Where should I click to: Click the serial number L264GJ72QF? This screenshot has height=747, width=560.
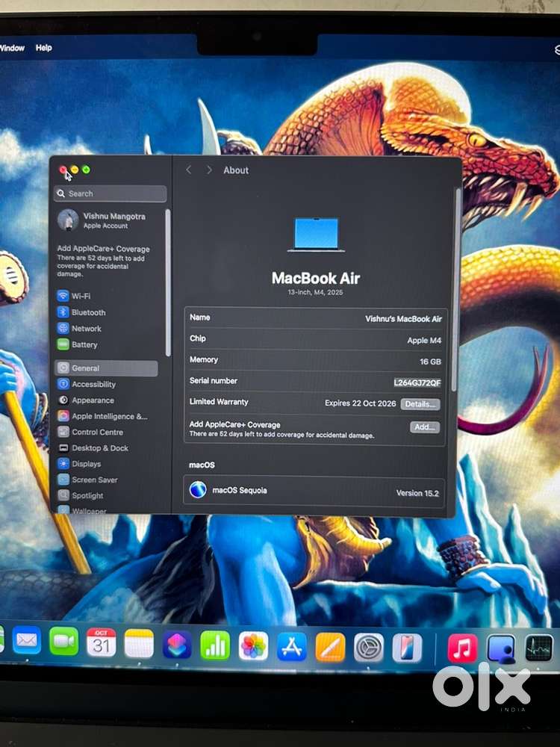417,382
